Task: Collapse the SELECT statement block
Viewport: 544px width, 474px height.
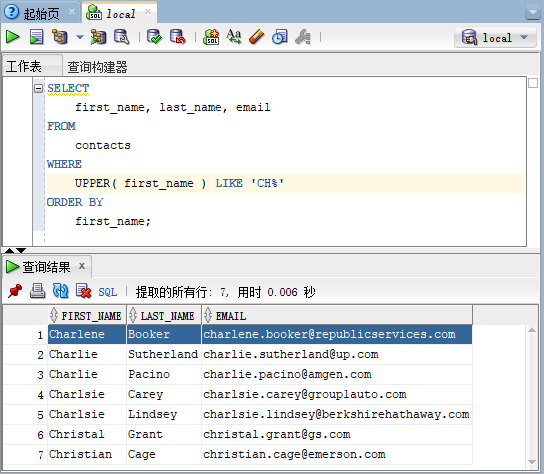Action: pos(39,88)
